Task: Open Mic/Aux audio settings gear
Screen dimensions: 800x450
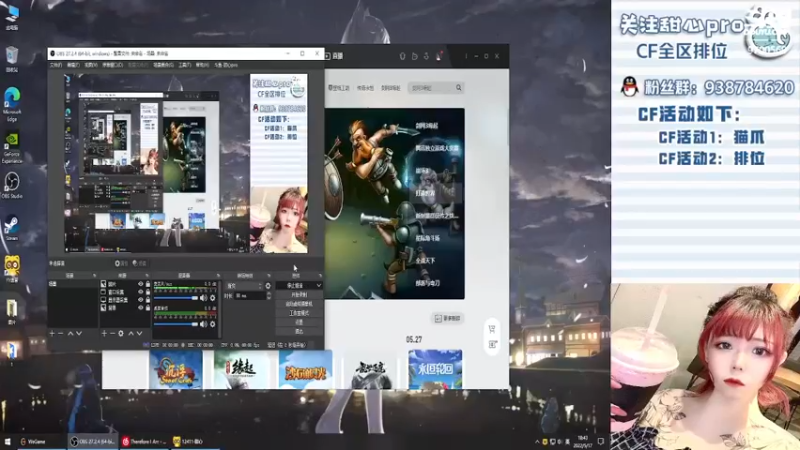Action: point(213,298)
